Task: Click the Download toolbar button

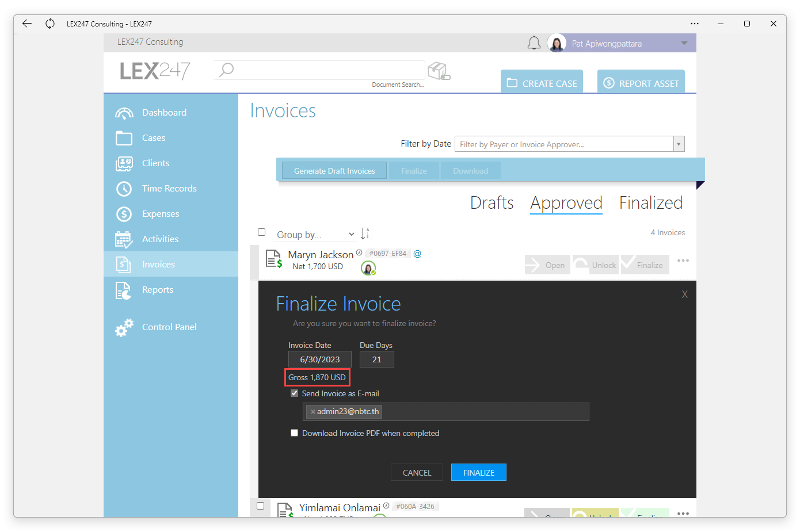Action: 470,171
